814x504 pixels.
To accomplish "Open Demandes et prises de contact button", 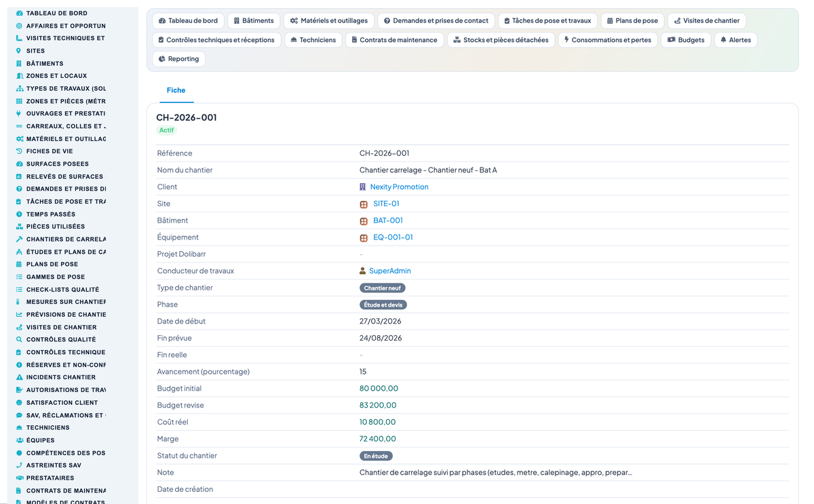I will [436, 21].
